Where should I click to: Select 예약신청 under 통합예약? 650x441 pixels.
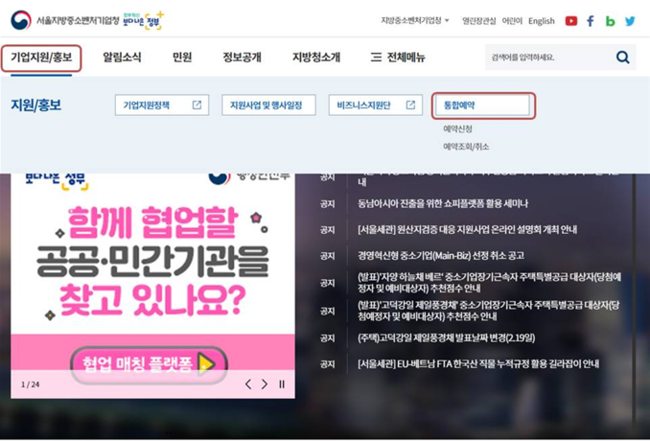[x=458, y=129]
